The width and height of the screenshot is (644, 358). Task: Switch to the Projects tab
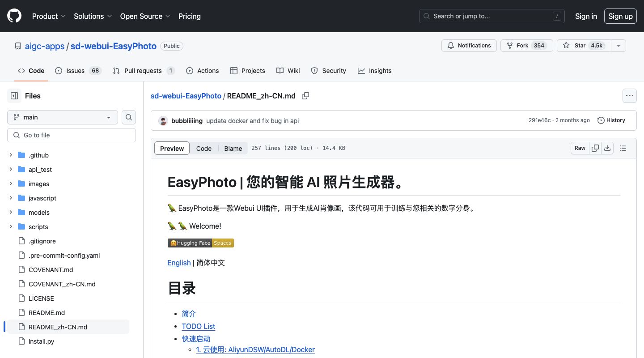pyautogui.click(x=248, y=71)
